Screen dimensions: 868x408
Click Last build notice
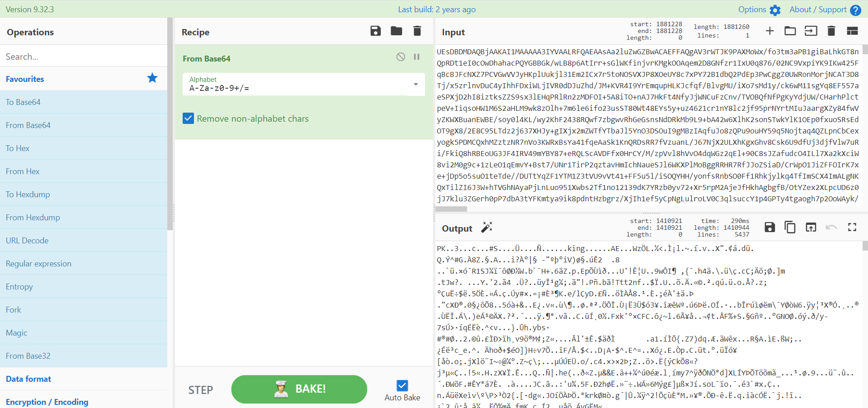(x=437, y=9)
